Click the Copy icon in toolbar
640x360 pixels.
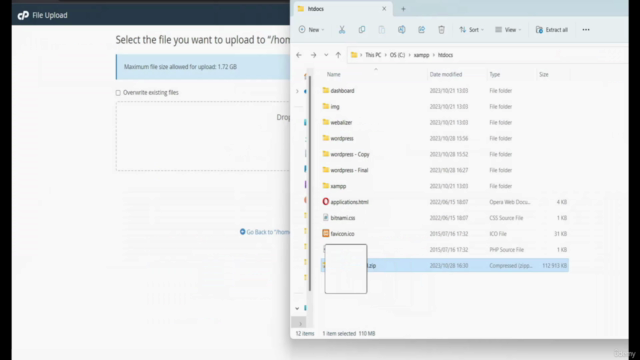point(362,29)
